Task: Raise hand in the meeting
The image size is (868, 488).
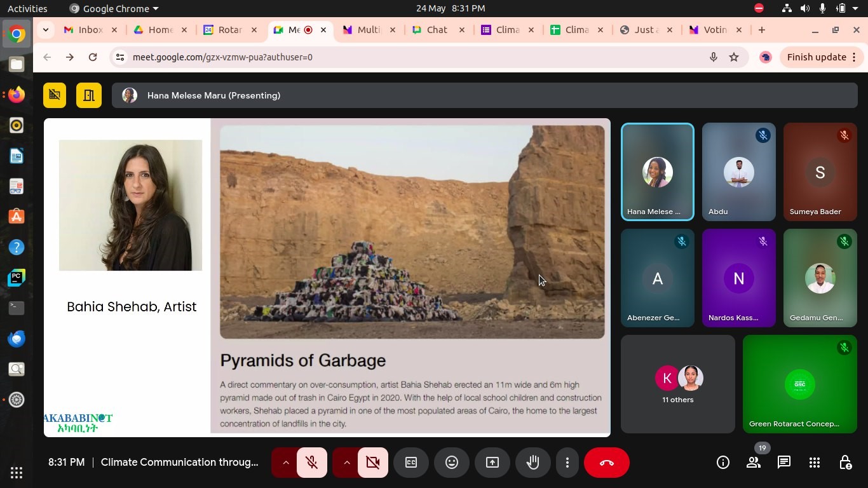Action: (532, 463)
